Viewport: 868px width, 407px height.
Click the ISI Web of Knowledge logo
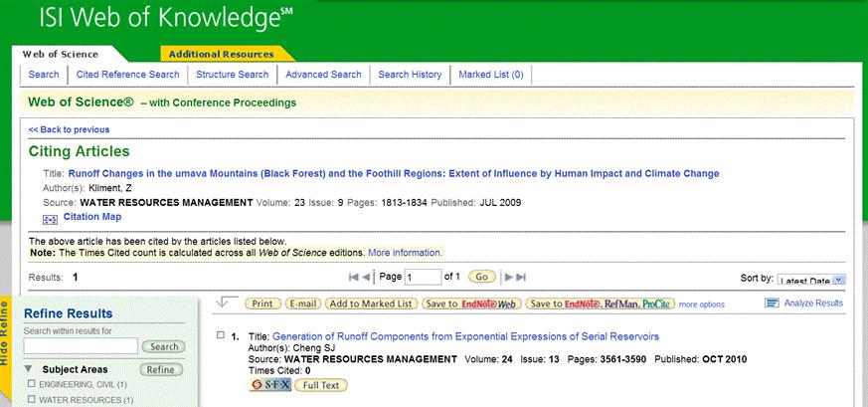pos(165,18)
